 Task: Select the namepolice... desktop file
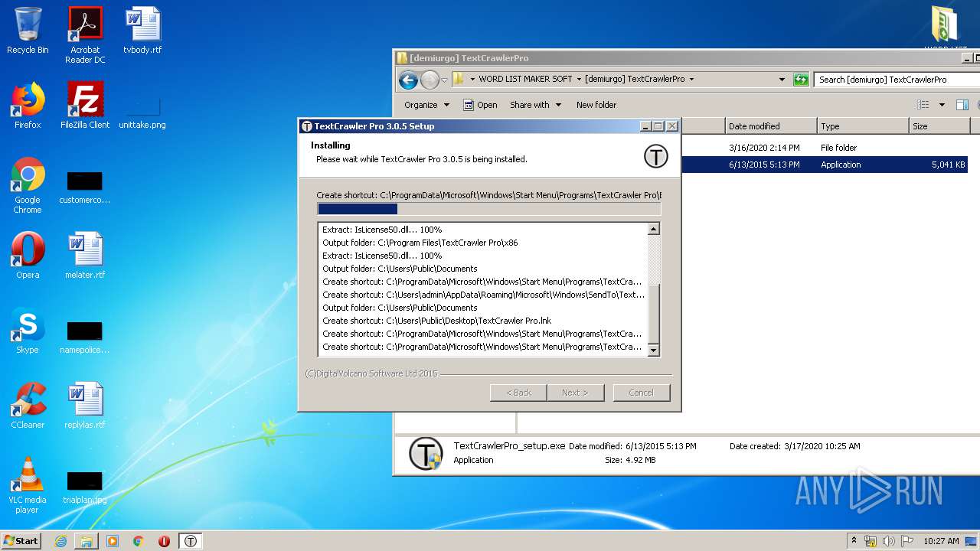(85, 337)
